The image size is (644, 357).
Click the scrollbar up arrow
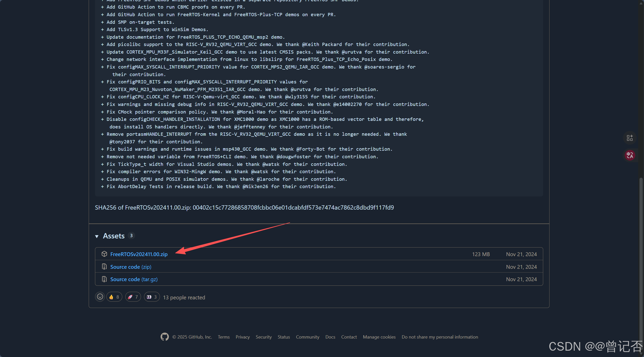[x=641, y=3]
